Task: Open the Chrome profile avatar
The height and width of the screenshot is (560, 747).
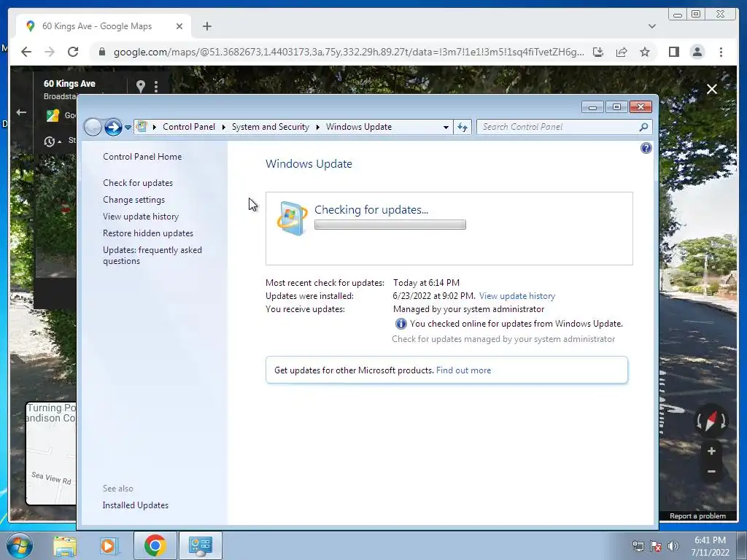Action: pos(697,52)
